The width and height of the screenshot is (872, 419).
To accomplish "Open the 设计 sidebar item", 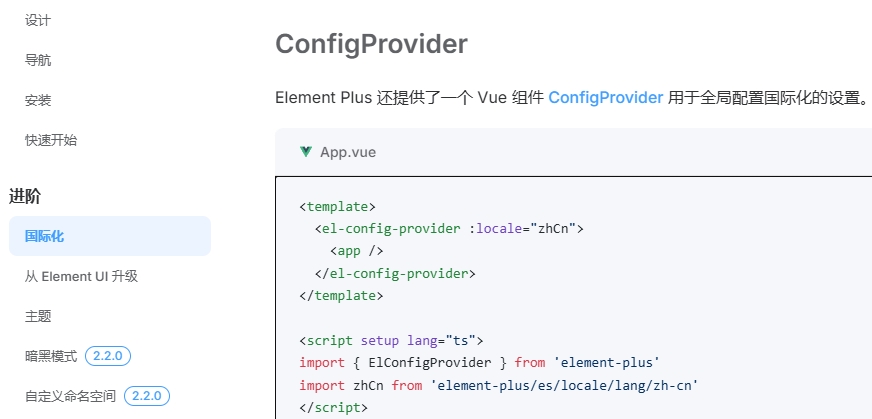I will [38, 20].
